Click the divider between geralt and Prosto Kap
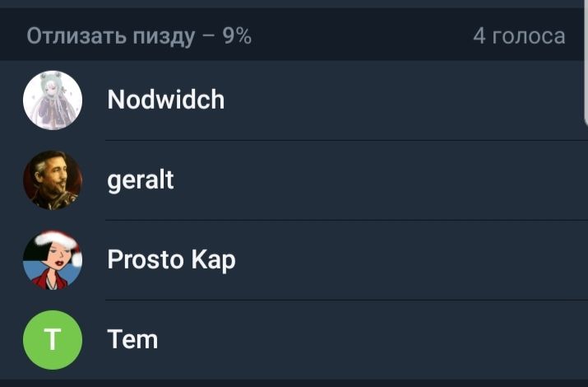This screenshot has width=588, height=387. [x=345, y=220]
